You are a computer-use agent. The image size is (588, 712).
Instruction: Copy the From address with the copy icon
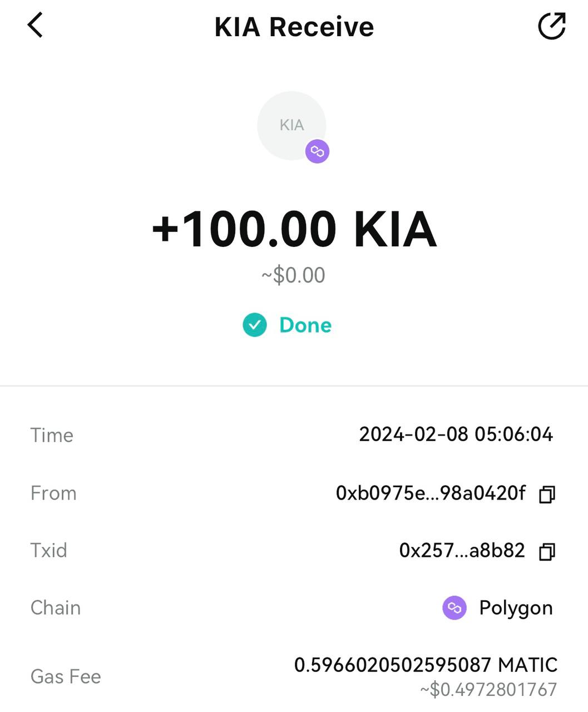547,494
